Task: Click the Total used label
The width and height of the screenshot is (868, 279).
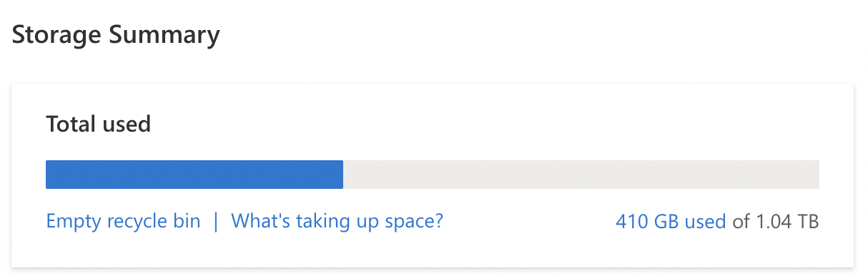Action: coord(98,124)
